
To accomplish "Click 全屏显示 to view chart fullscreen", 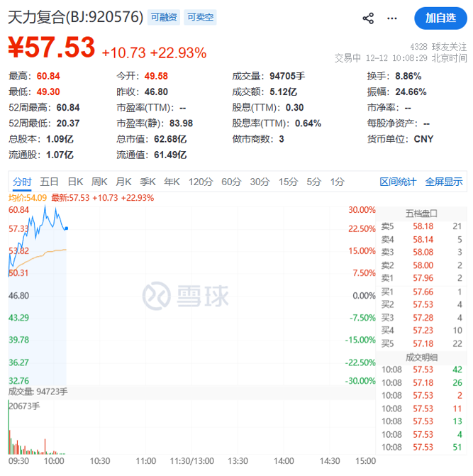I will point(443,182).
